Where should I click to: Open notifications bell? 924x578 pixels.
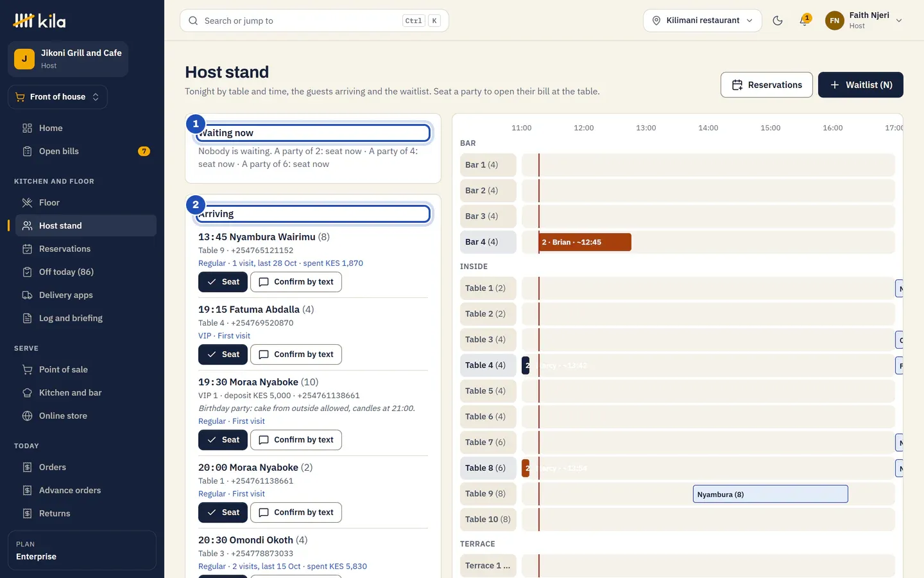tap(804, 21)
